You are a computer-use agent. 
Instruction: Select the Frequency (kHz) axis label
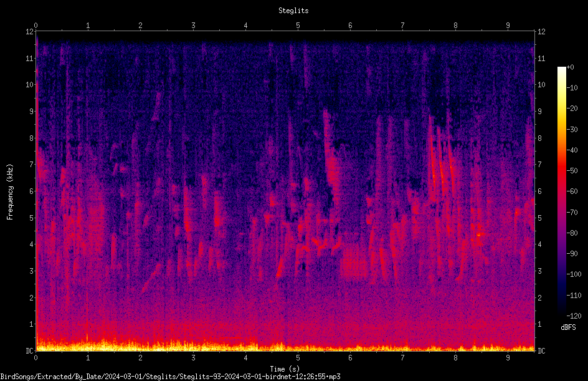click(x=10, y=192)
